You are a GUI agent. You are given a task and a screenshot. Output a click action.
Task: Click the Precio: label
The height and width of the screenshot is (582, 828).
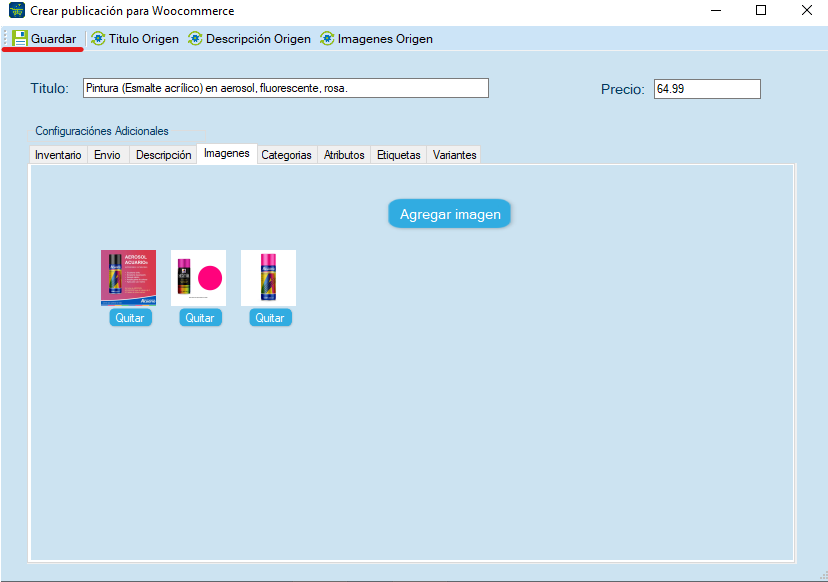pos(623,89)
